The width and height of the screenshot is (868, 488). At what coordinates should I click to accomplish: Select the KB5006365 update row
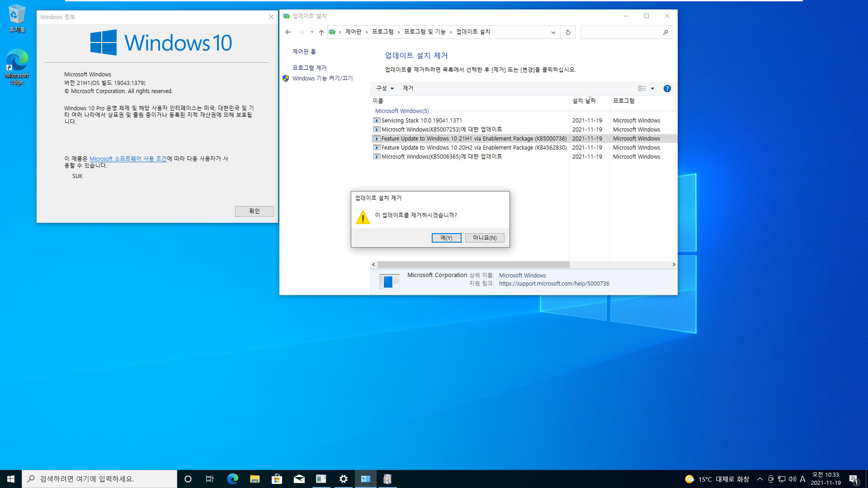pos(524,157)
